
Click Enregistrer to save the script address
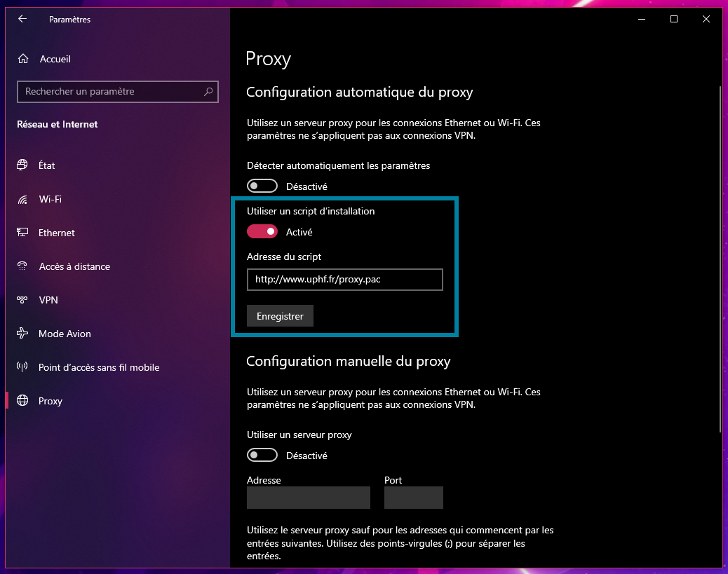click(x=280, y=315)
